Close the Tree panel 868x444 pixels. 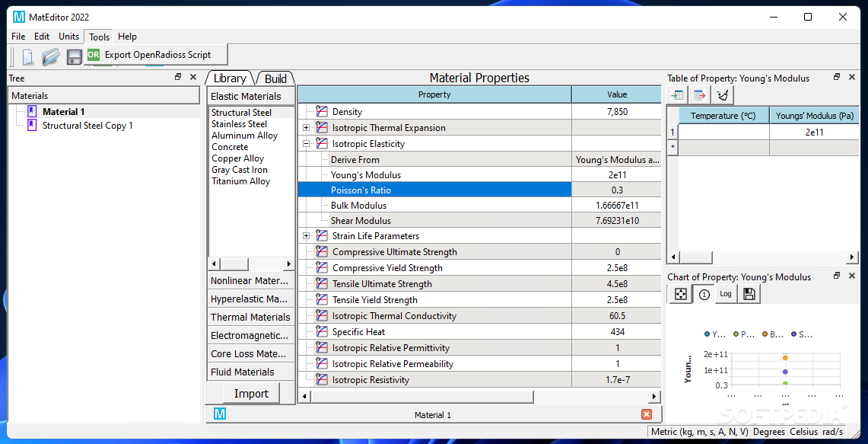click(x=193, y=78)
